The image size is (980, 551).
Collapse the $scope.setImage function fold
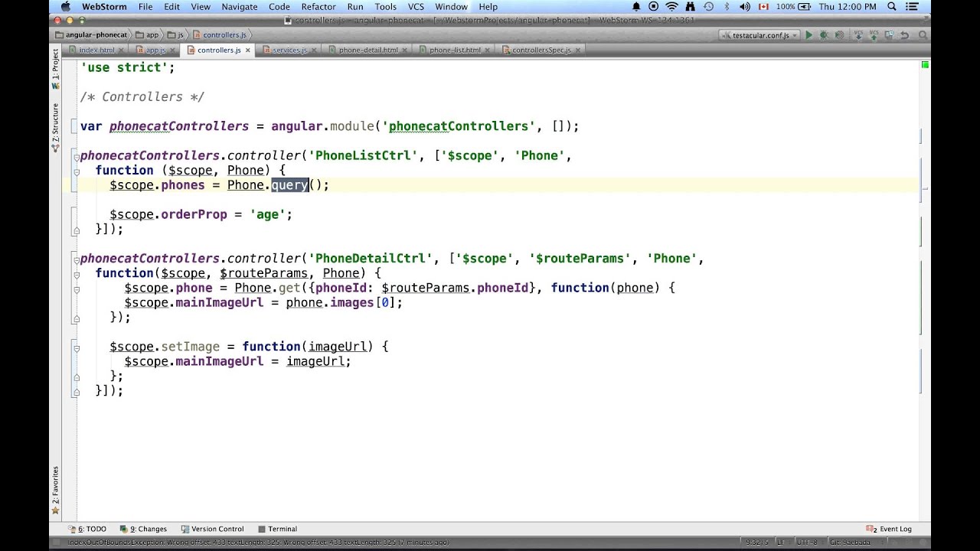pos(77,348)
